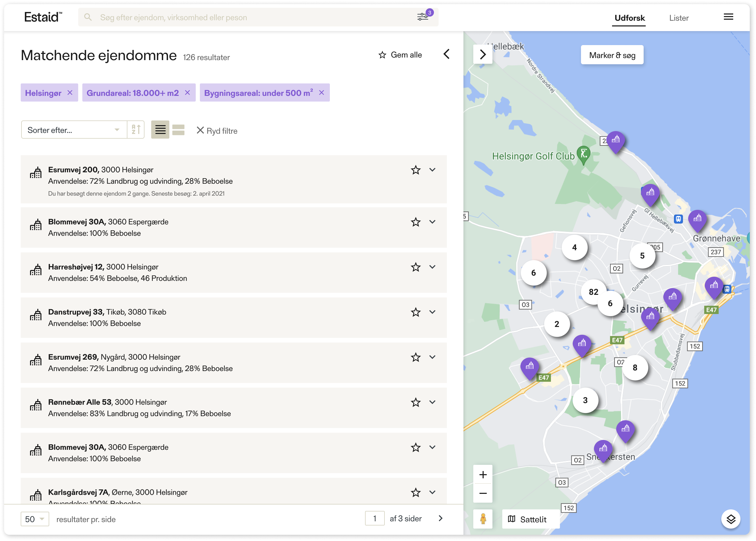This screenshot has height=541, width=756.
Task: Favorite Harreshøjvej 12 with the star
Action: click(416, 267)
